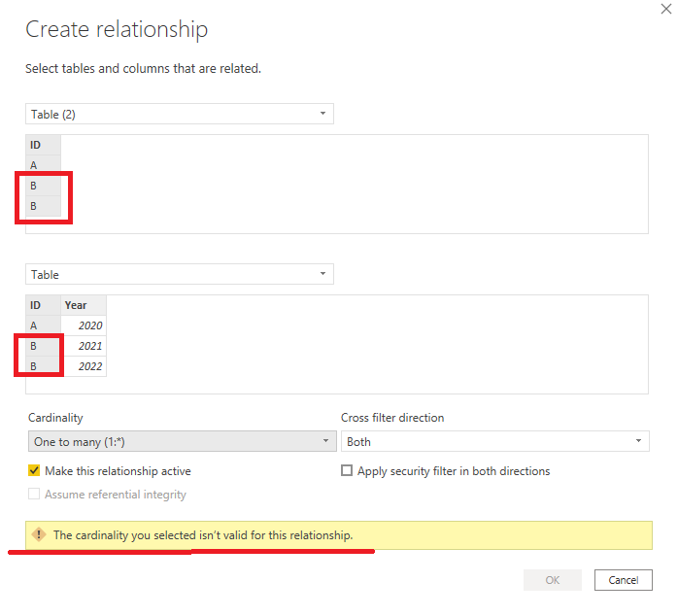Click the Cancel button
The image size is (678, 616).
(x=623, y=580)
